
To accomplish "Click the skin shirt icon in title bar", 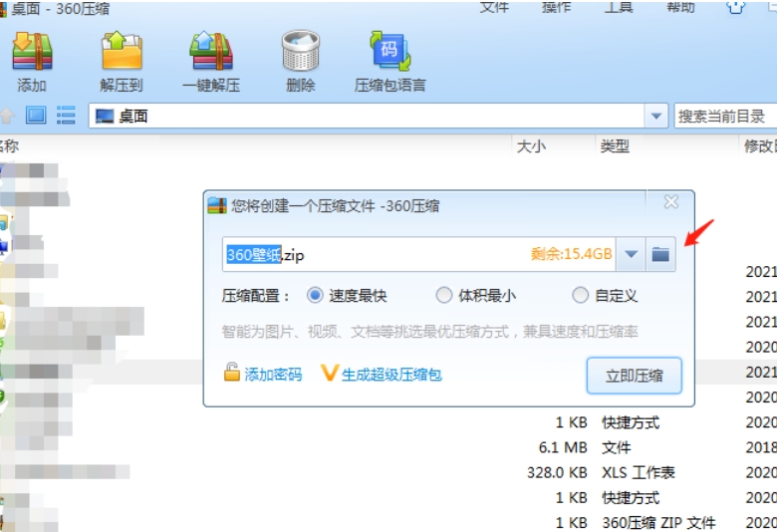I will [736, 7].
